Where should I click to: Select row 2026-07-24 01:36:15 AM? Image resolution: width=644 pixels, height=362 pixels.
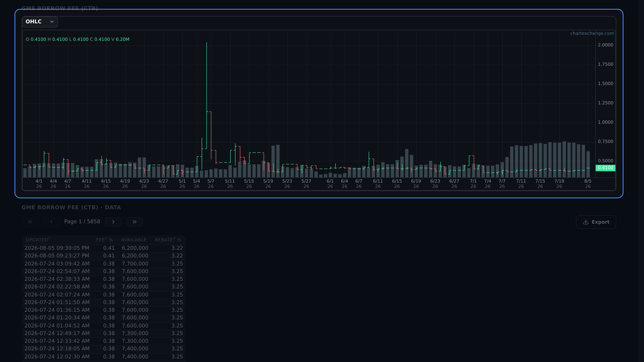[x=104, y=310]
